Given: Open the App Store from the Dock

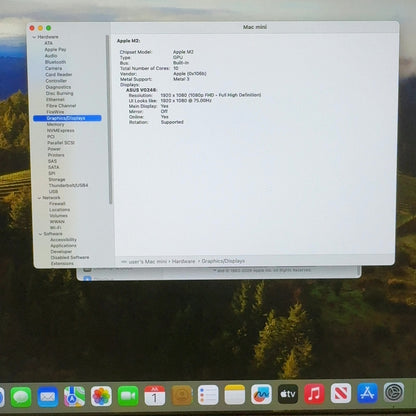Looking at the screenshot, I should coord(367,393).
